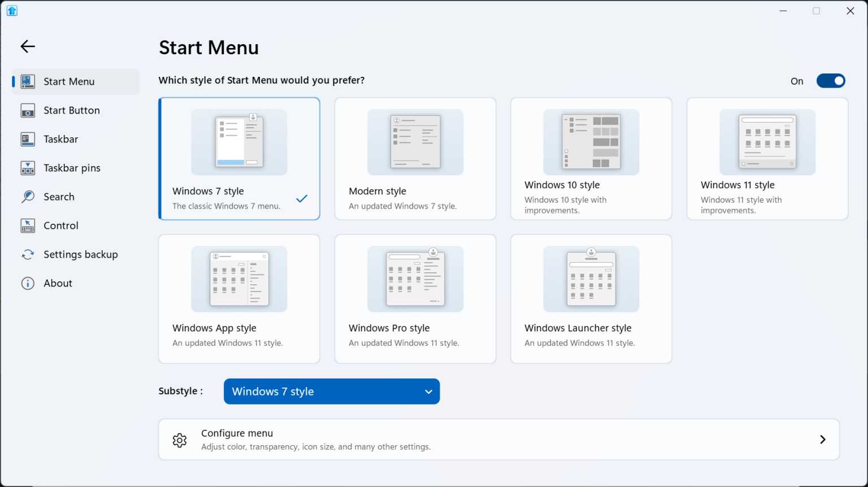Toggle off the Start Menu style switch
The height and width of the screenshot is (487, 868).
[830, 81]
